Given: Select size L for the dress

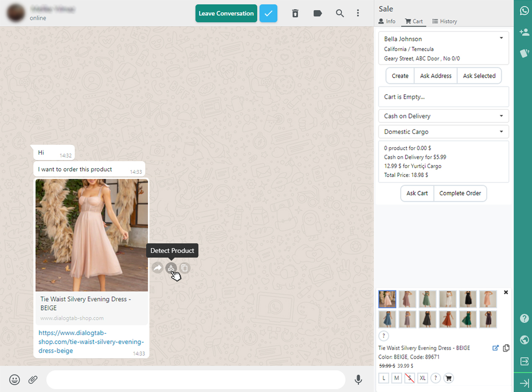Looking at the screenshot, I should [383, 378].
